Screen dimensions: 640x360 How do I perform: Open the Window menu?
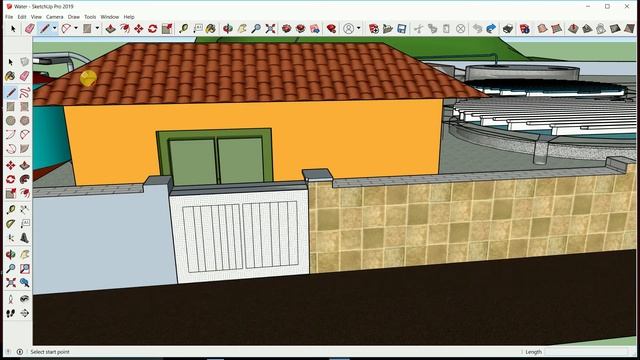click(110, 17)
